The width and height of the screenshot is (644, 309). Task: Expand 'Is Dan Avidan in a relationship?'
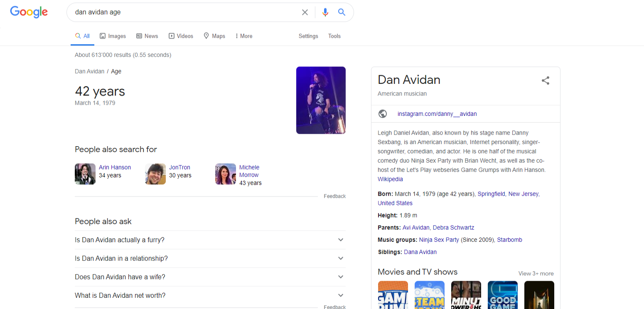[x=210, y=258]
